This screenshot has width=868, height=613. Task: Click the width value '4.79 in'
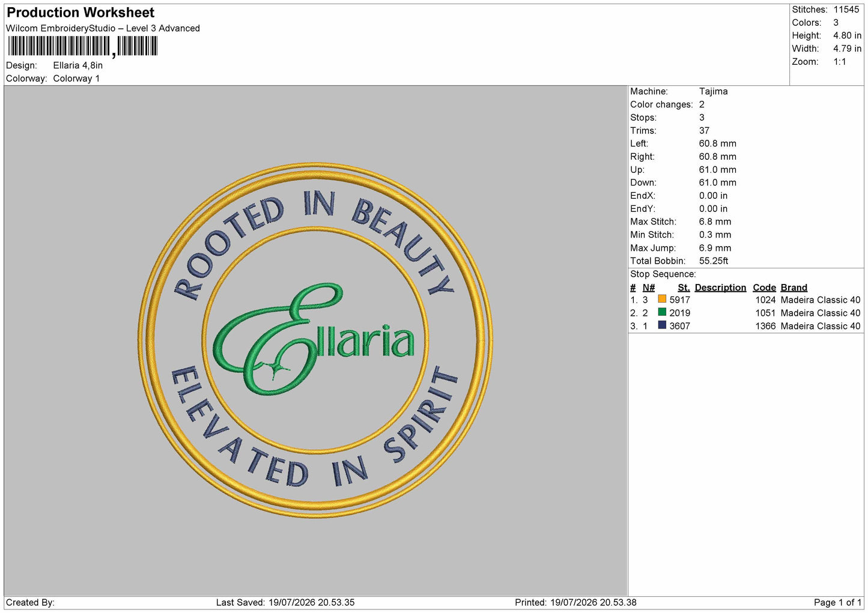847,49
